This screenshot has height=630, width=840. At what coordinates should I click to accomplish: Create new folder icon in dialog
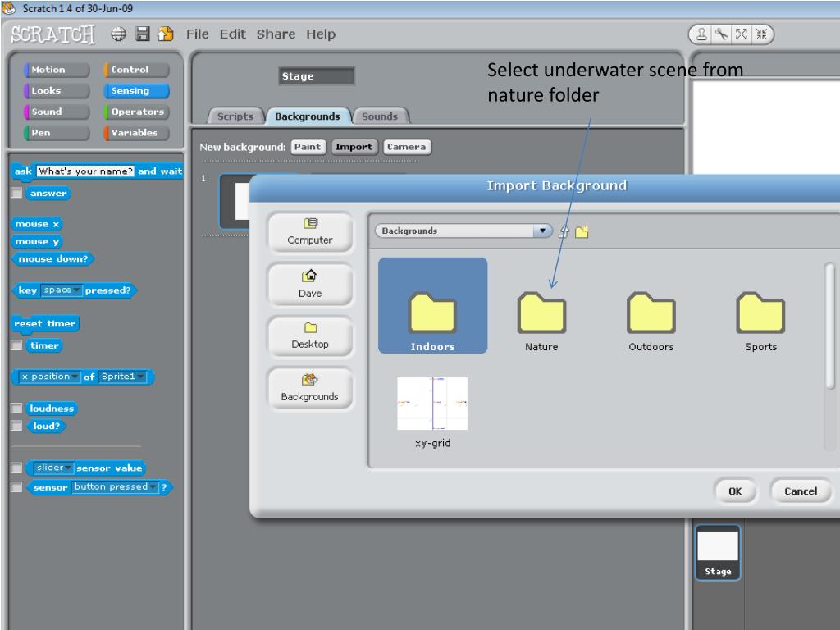click(582, 232)
